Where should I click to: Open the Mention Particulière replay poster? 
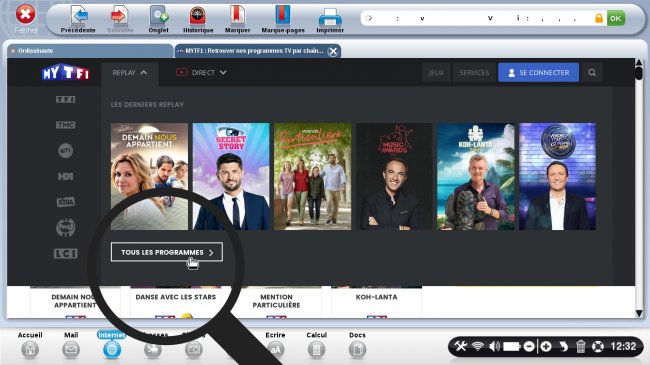pyautogui.click(x=313, y=176)
